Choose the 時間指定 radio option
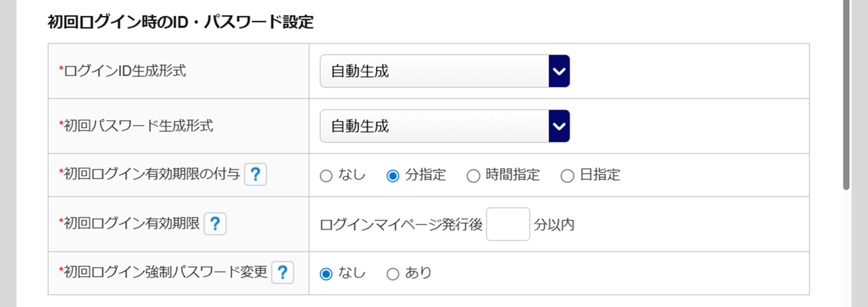This screenshot has width=868, height=307. point(473,176)
